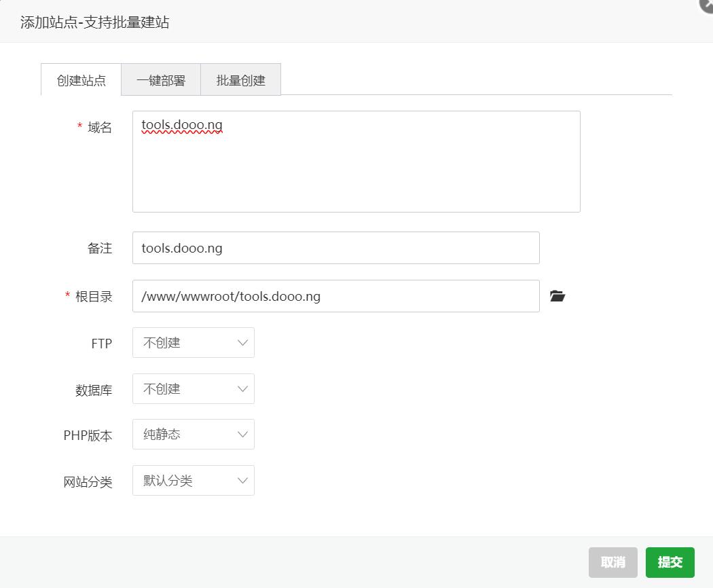Expand the FTP dropdown
This screenshot has width=713, height=588.
pyautogui.click(x=194, y=343)
